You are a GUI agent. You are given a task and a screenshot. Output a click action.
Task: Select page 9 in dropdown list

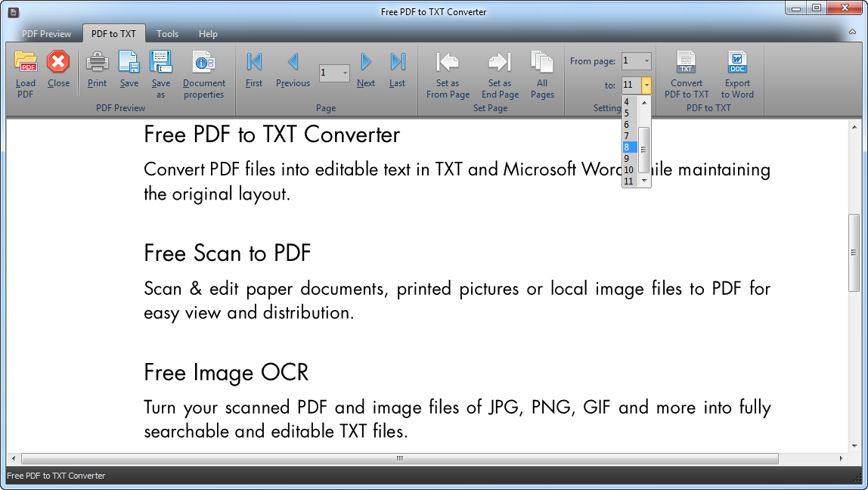pos(627,159)
